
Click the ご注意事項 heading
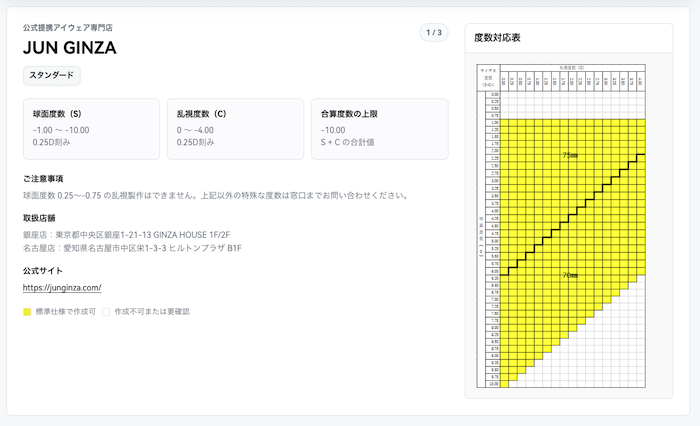point(43,179)
